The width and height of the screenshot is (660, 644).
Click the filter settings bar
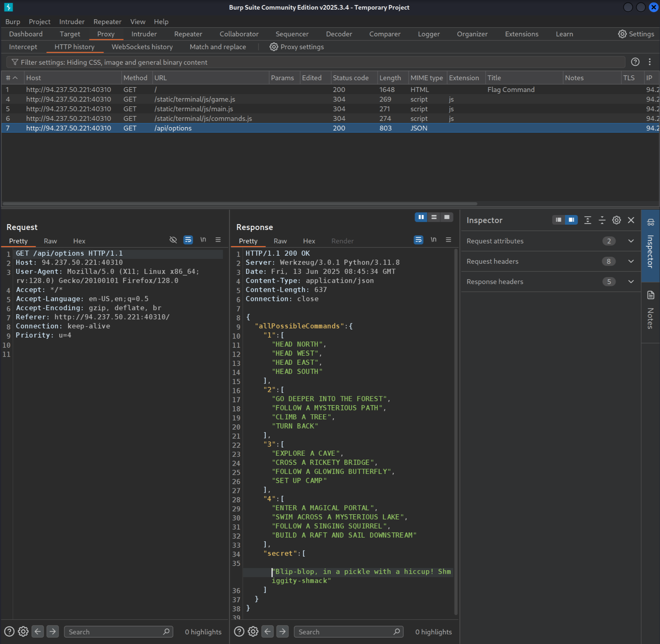tap(316, 62)
